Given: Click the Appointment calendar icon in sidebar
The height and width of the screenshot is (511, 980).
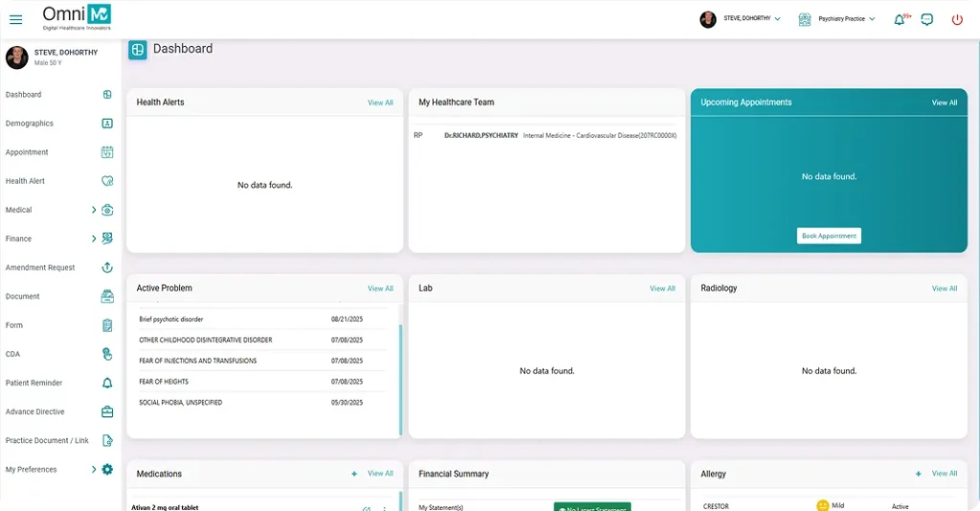Looking at the screenshot, I should pos(107,152).
